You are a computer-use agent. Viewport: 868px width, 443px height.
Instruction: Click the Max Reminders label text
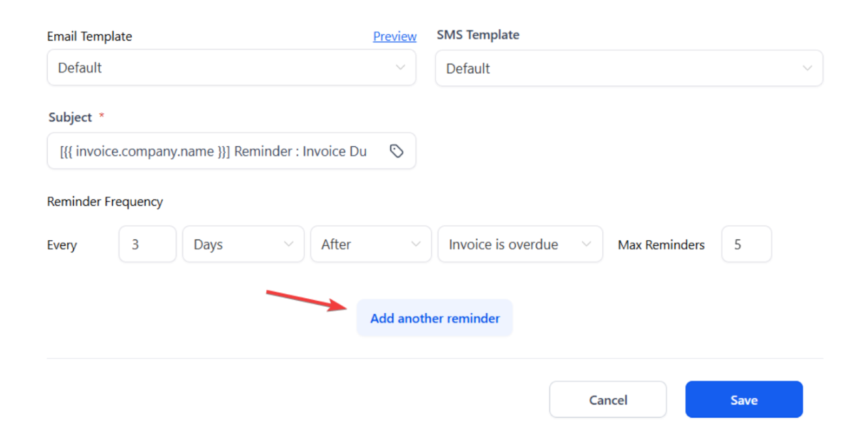coord(661,245)
